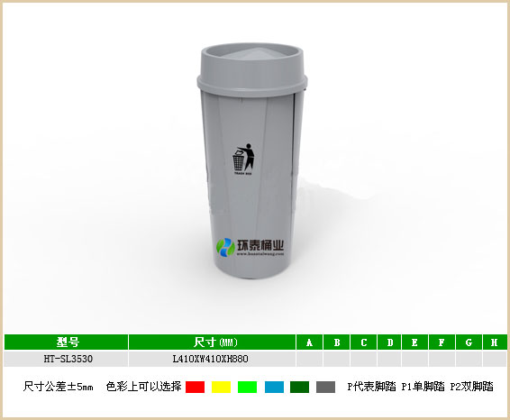Click the 尺寸(MM) column header
The image size is (510, 420).
(212, 342)
